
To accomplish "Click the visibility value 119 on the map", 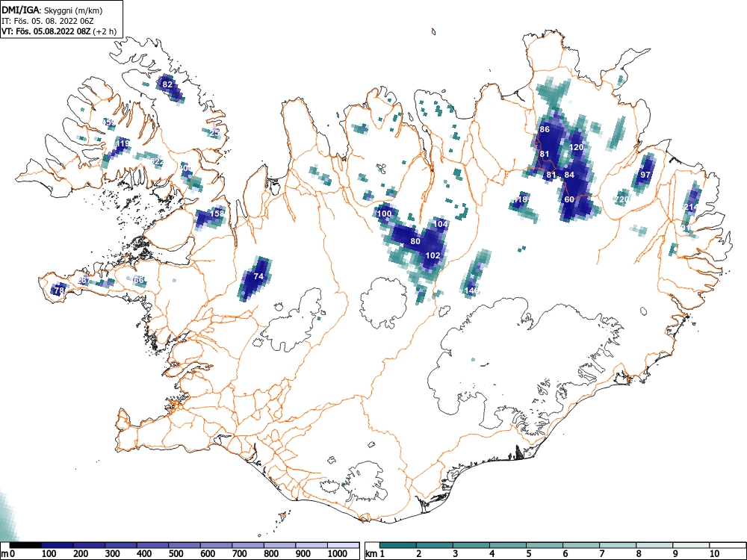I will tap(123, 143).
